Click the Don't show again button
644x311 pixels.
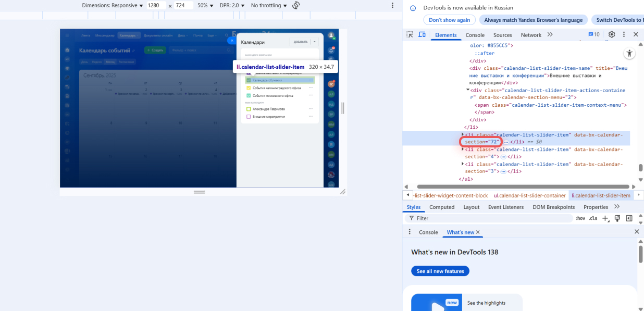click(x=449, y=20)
